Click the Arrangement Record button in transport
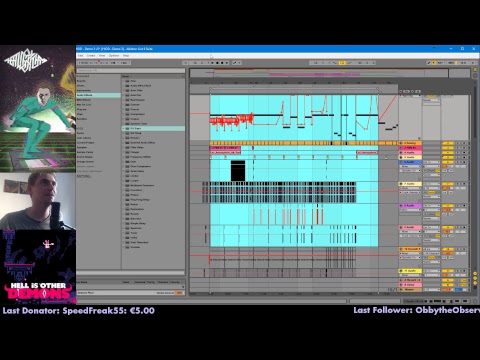Viewport: 480px width, 360px height. click(222, 63)
